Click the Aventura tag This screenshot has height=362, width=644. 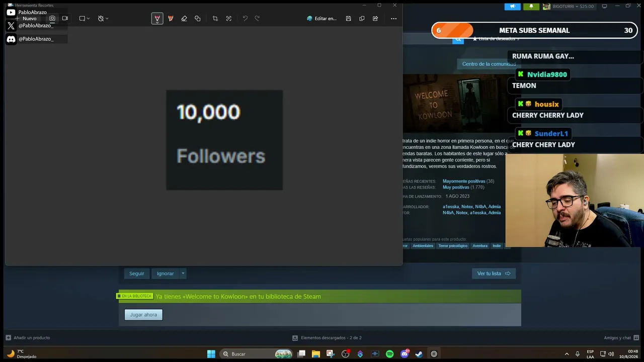[480, 246]
